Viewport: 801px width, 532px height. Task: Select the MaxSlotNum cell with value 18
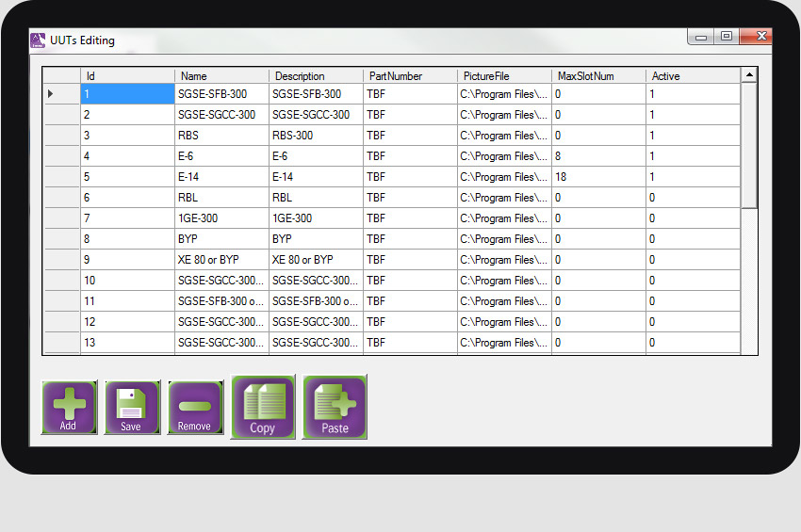pyautogui.click(x=598, y=177)
